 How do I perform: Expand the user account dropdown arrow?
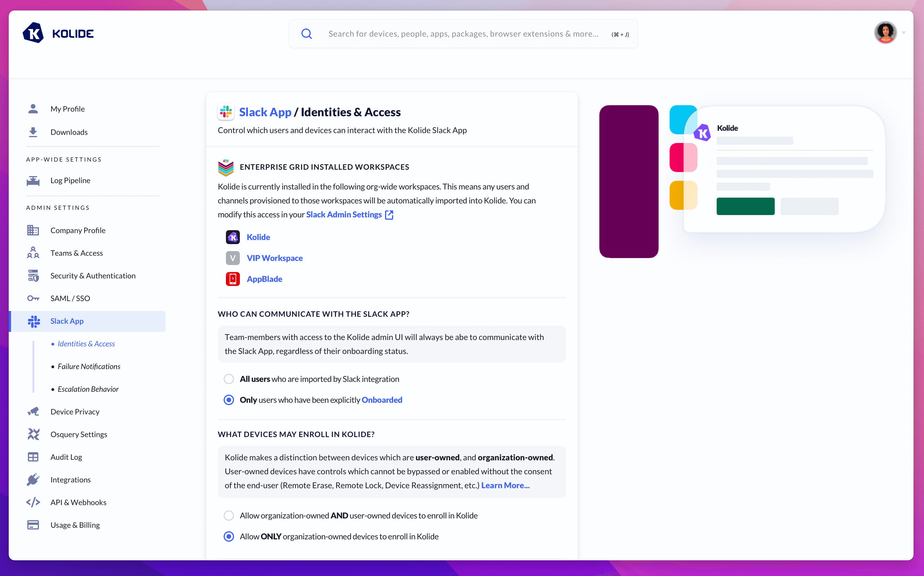[903, 33]
